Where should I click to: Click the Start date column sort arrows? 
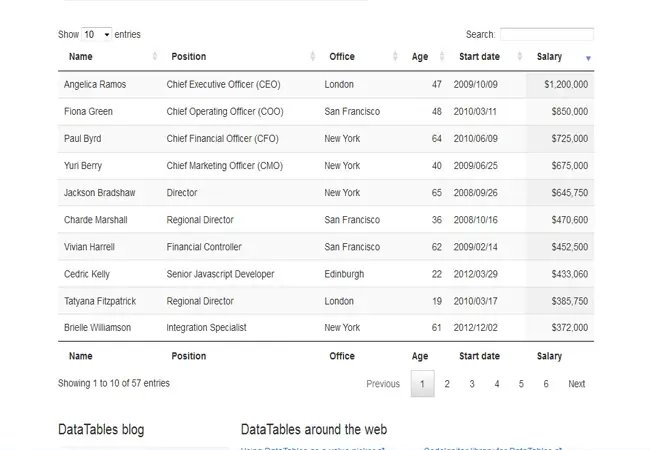(x=519, y=56)
